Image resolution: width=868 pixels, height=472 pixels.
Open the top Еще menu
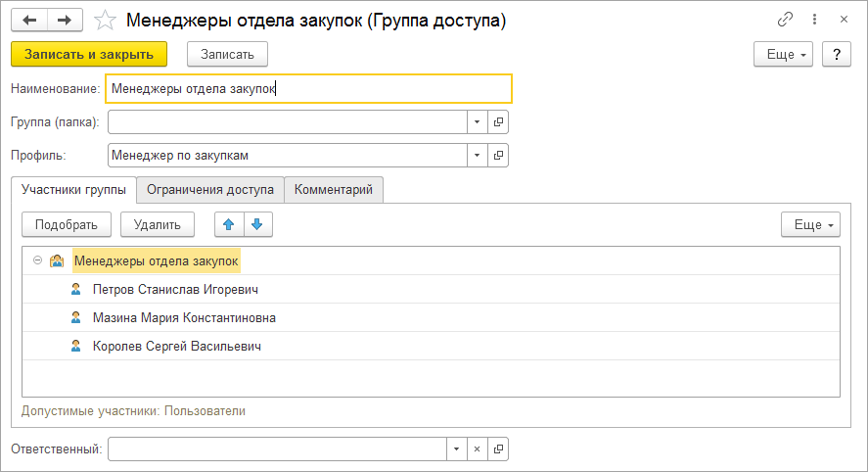pyautogui.click(x=783, y=55)
